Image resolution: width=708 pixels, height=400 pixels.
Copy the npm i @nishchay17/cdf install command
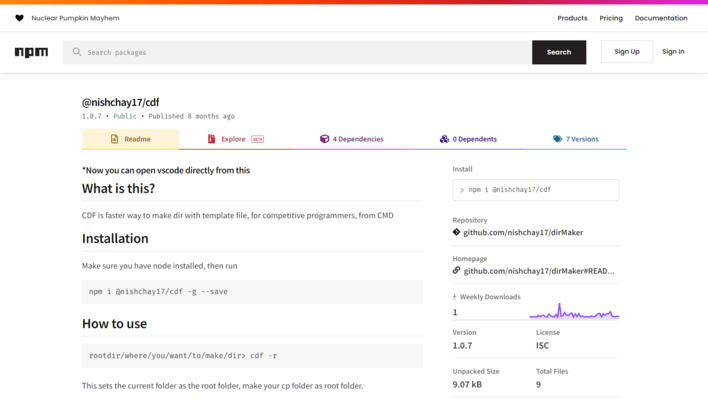tap(536, 190)
